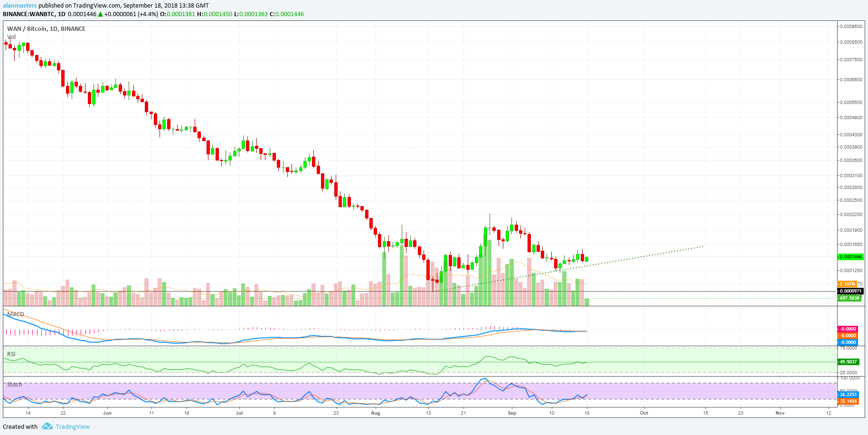Click the blue Stoch value 36.2253

click(848, 395)
